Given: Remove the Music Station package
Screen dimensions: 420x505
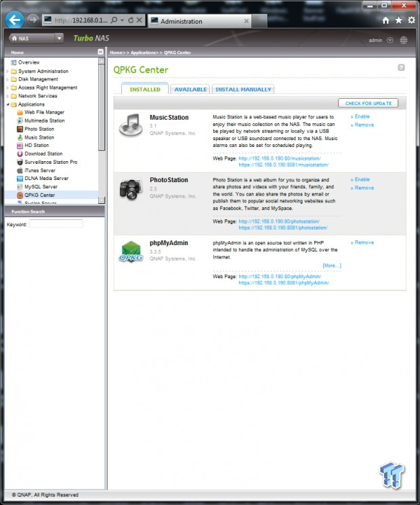Looking at the screenshot, I should click(x=364, y=125).
